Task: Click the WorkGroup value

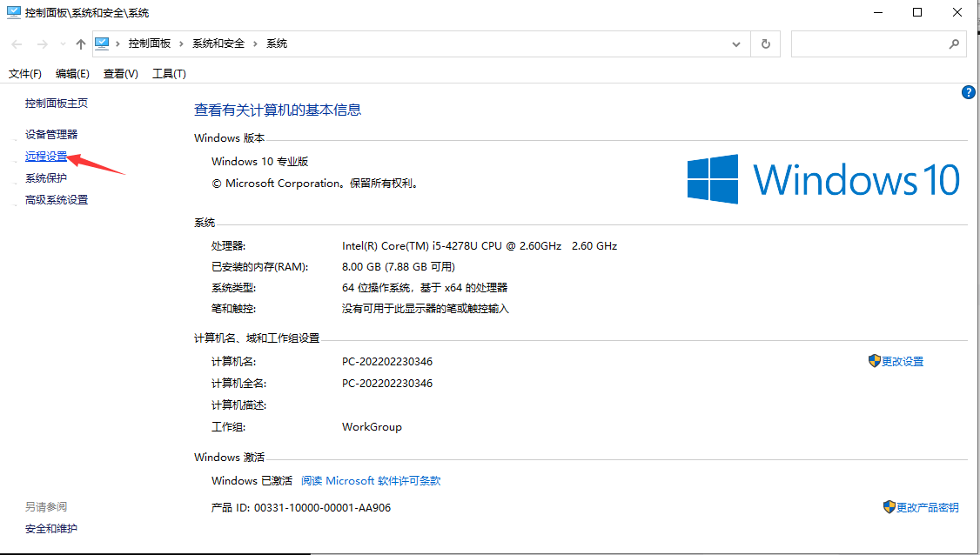Action: coord(372,427)
